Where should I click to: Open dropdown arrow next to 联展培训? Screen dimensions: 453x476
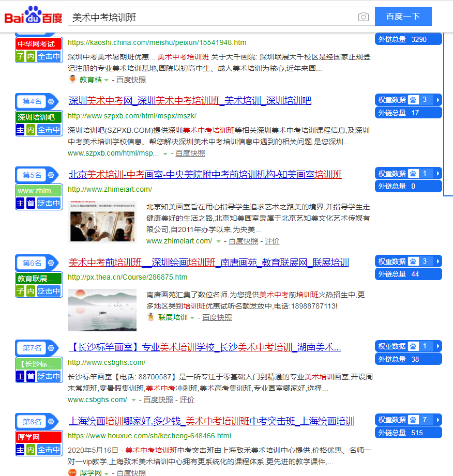pos(192,318)
